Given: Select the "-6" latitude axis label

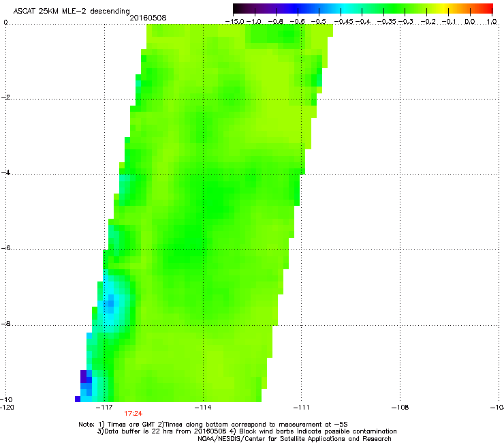Looking at the screenshot, I should pyautogui.click(x=5, y=247).
